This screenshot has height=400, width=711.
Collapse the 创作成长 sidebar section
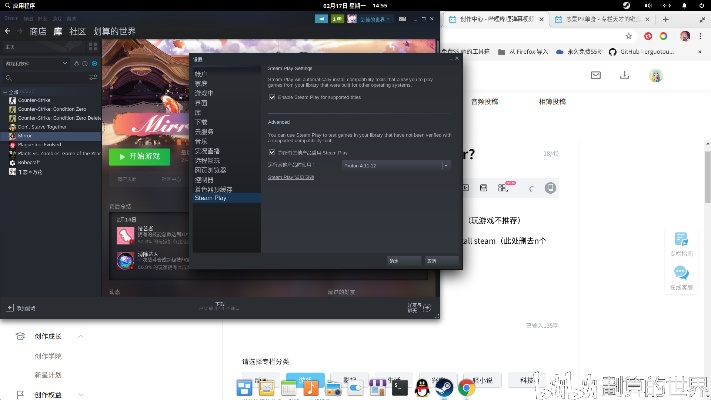pyautogui.click(x=81, y=336)
